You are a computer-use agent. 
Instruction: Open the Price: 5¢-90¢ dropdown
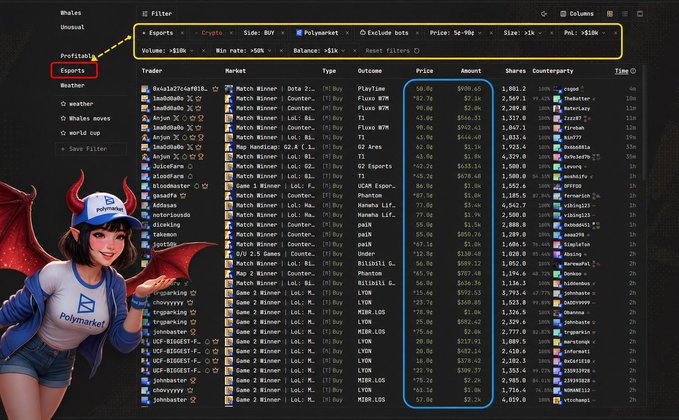pyautogui.click(x=456, y=33)
